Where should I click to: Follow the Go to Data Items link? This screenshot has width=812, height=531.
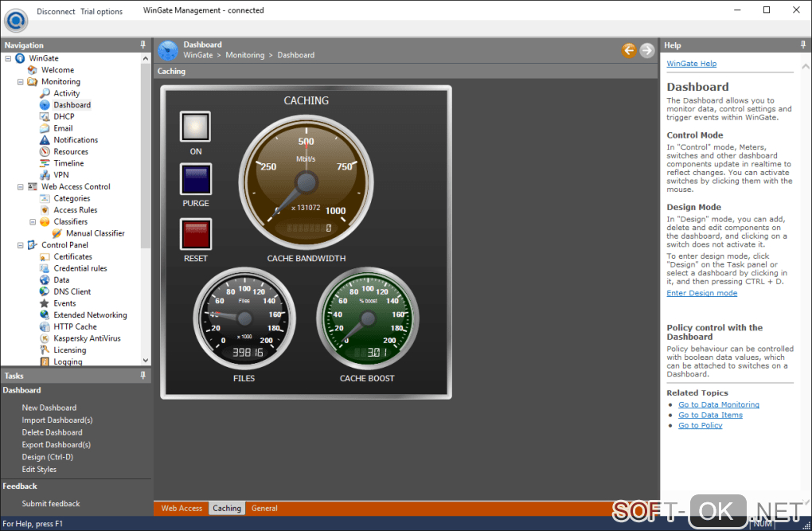710,415
